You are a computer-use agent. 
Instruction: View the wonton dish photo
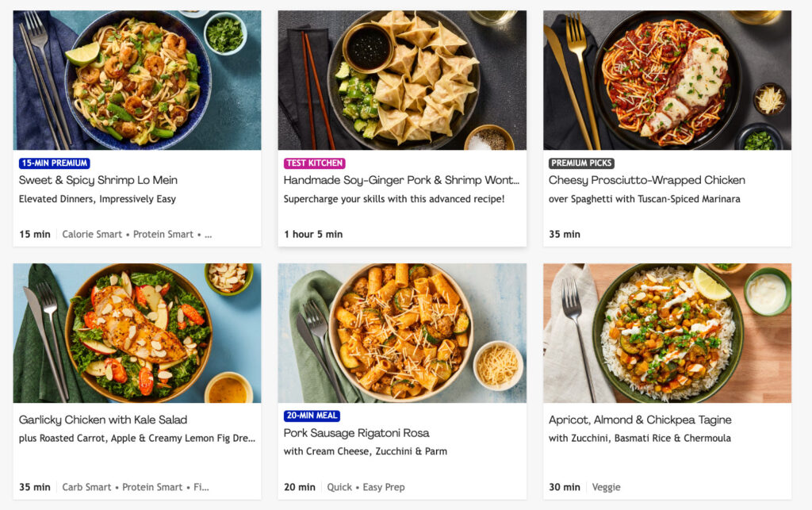[x=401, y=79]
